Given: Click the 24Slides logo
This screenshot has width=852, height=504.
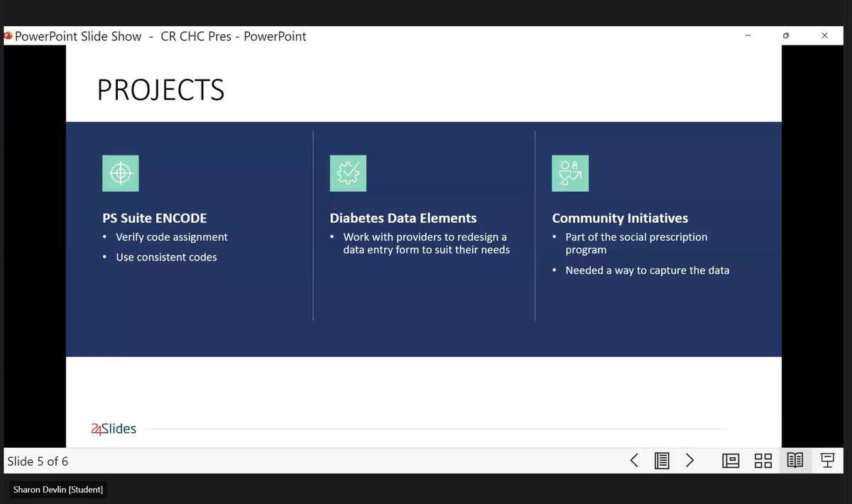Looking at the screenshot, I should coord(114,429).
